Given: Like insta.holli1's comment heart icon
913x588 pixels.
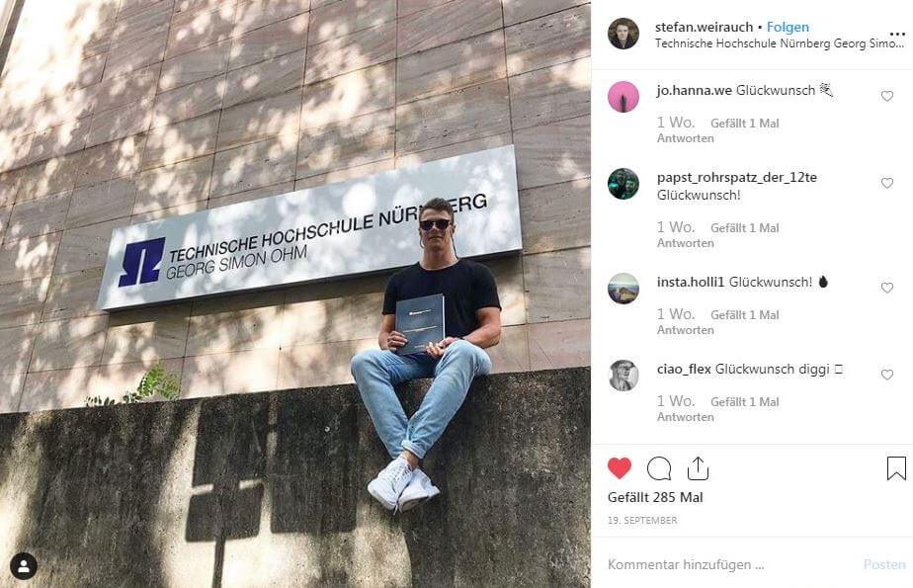Looking at the screenshot, I should [x=886, y=288].
